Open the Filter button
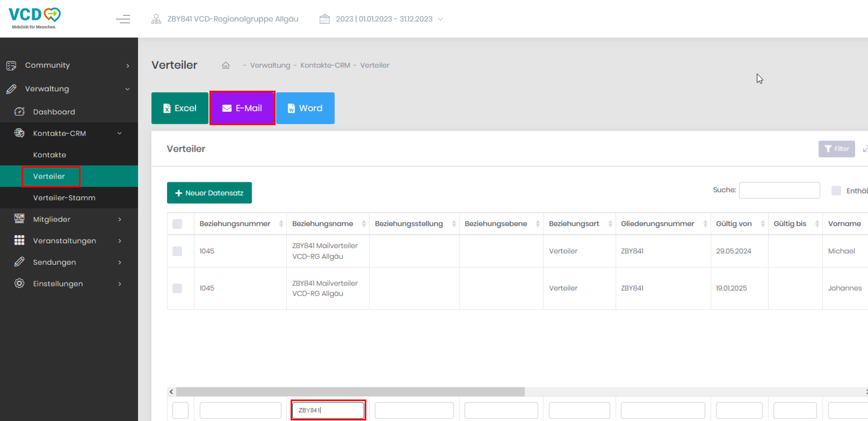This screenshot has height=421, width=868. 837,149
